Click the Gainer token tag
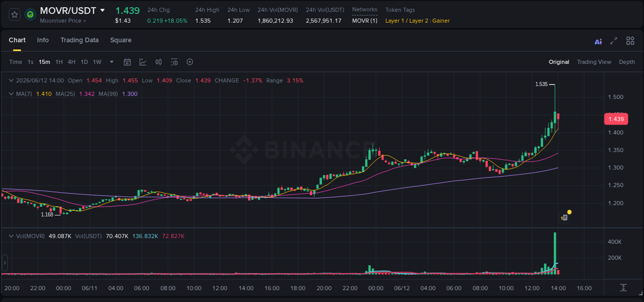 coord(441,21)
